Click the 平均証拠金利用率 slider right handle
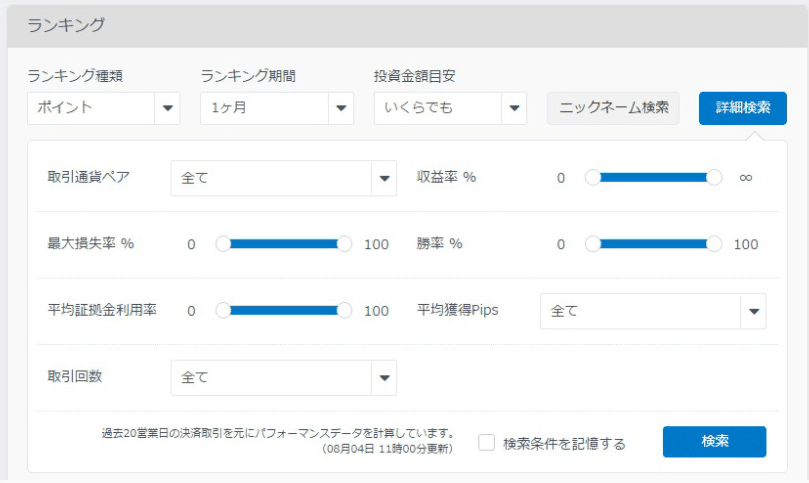The image size is (809, 483). tap(344, 311)
